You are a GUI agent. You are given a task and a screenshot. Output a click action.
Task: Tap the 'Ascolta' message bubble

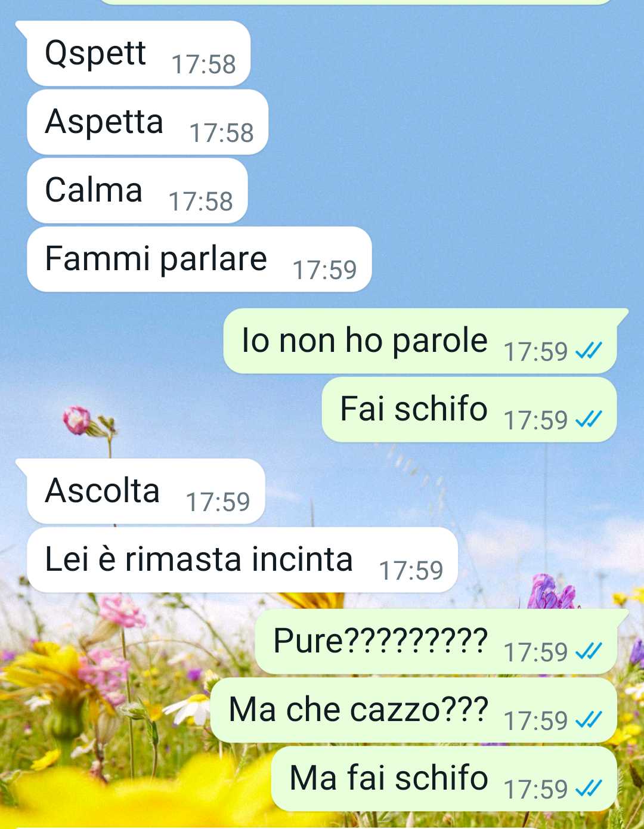[145, 491]
